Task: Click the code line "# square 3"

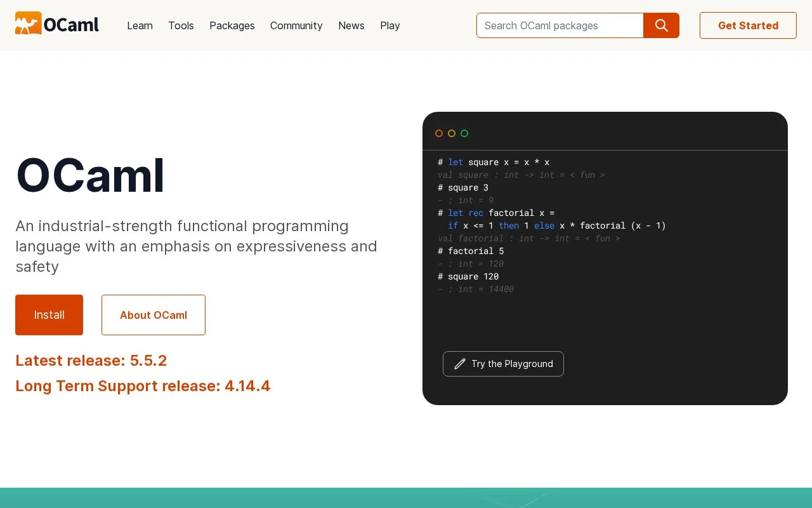Action: pos(463,187)
